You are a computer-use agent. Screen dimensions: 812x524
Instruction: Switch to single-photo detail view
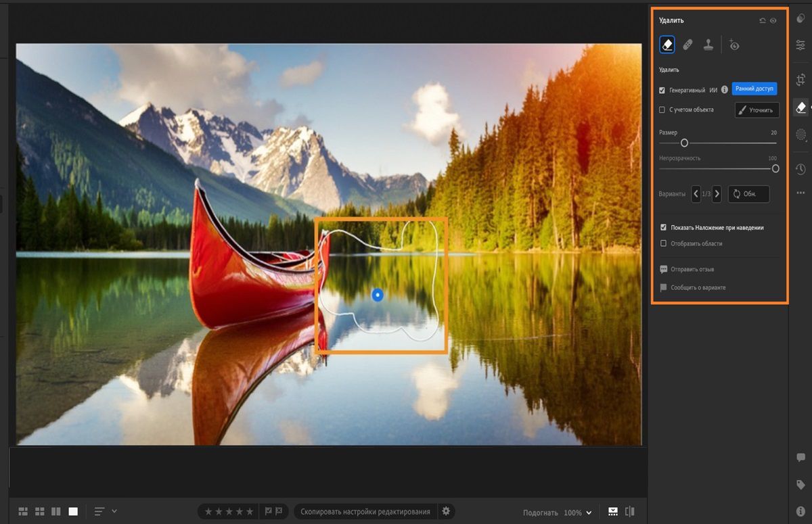(x=73, y=511)
